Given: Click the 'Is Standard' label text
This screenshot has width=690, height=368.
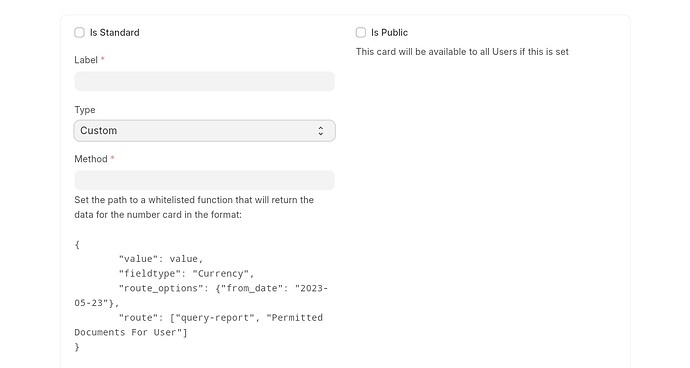Looking at the screenshot, I should pos(114,33).
